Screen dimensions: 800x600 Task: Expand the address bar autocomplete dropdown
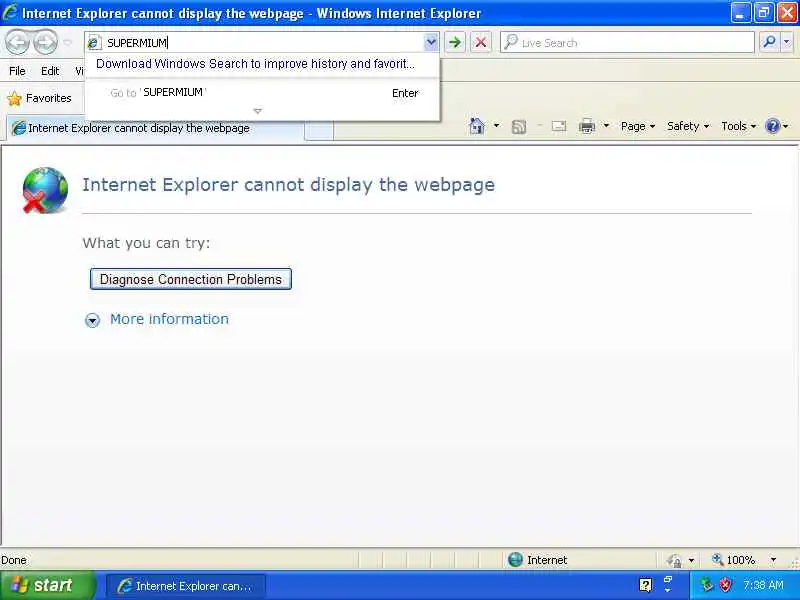[431, 42]
